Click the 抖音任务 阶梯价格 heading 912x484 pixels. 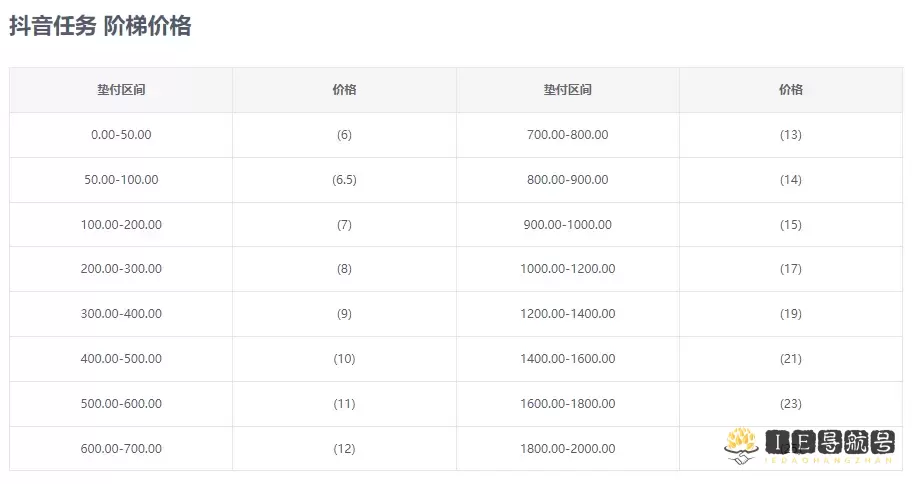(100, 27)
